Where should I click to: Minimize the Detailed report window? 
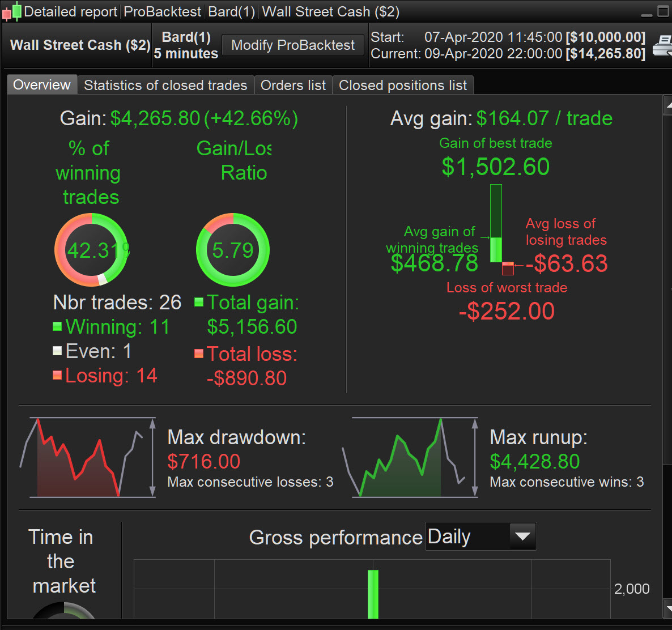click(x=647, y=12)
